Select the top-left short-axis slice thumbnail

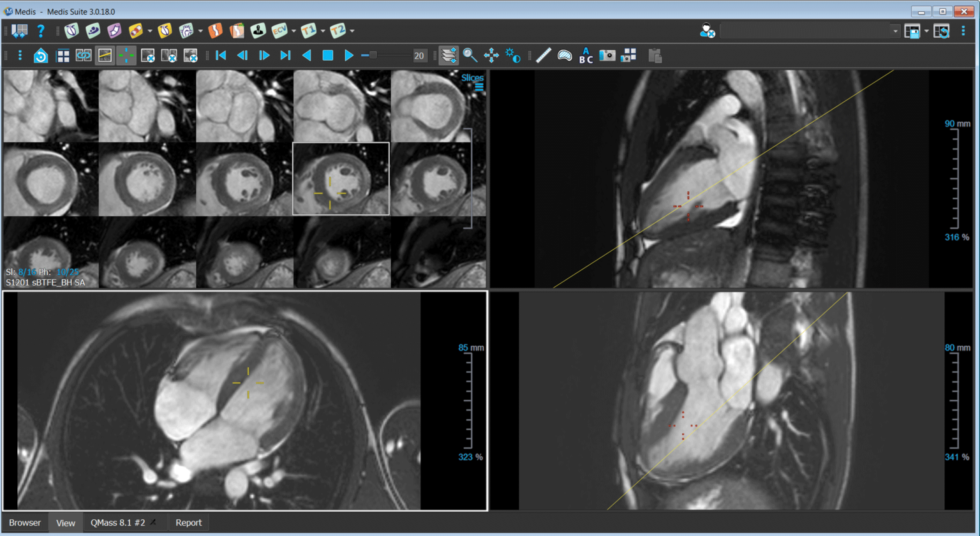click(51, 106)
